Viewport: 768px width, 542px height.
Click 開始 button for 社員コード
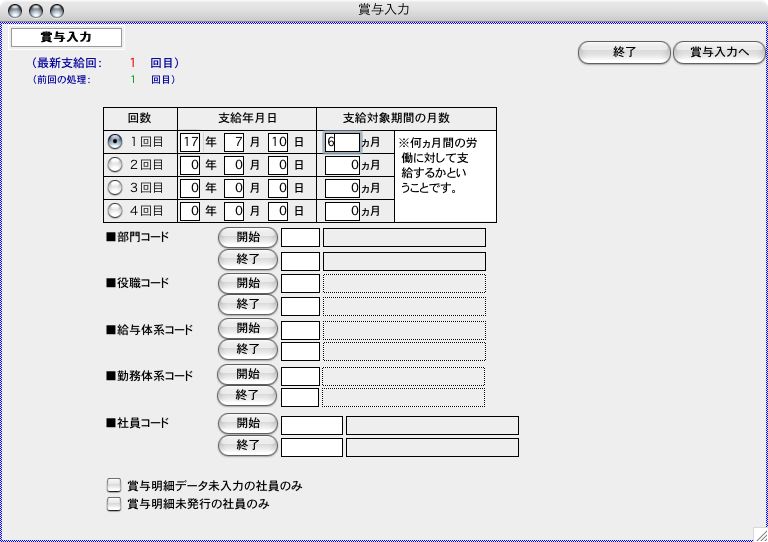pyautogui.click(x=247, y=423)
